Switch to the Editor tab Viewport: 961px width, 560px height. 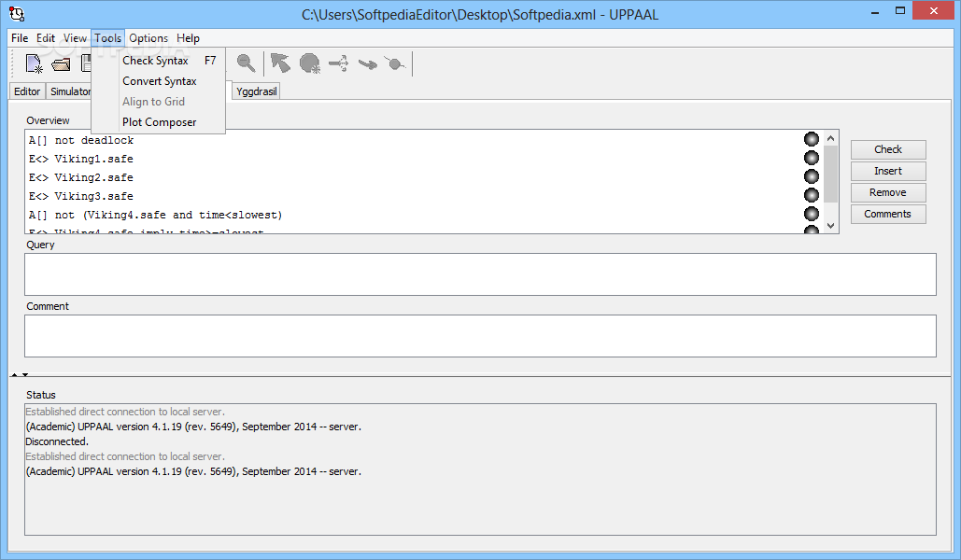[x=27, y=91]
